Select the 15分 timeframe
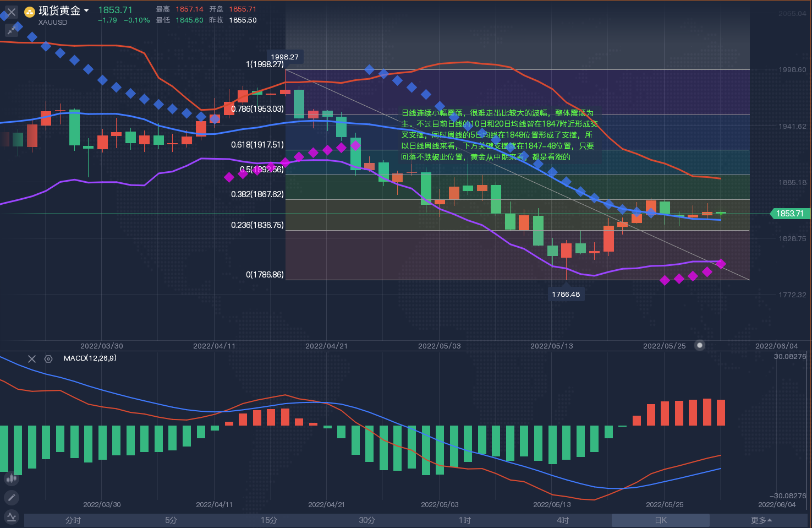812x528 pixels. coord(269,520)
